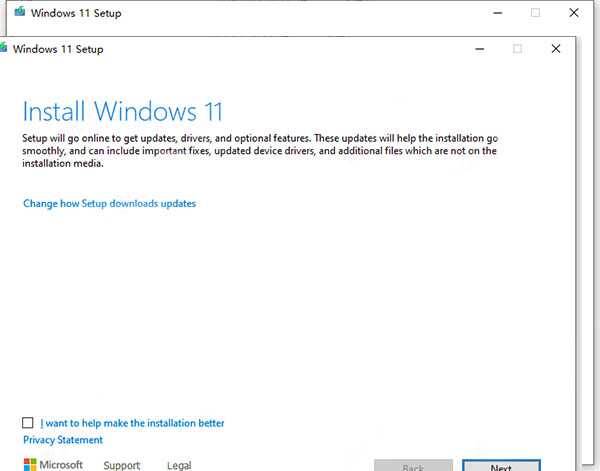Minimize the front Windows 11 Setup window
This screenshot has width=600, height=471.
coord(479,49)
